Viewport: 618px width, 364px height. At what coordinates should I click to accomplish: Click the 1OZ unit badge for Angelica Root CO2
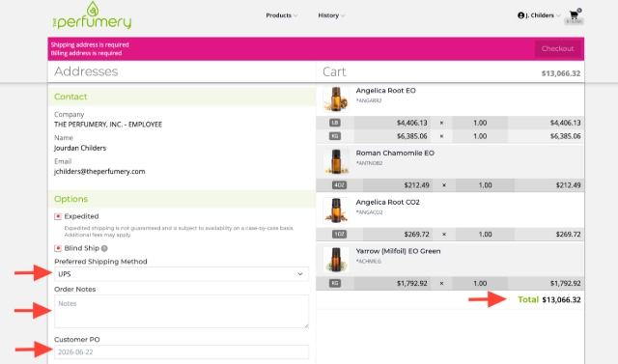pyautogui.click(x=339, y=234)
